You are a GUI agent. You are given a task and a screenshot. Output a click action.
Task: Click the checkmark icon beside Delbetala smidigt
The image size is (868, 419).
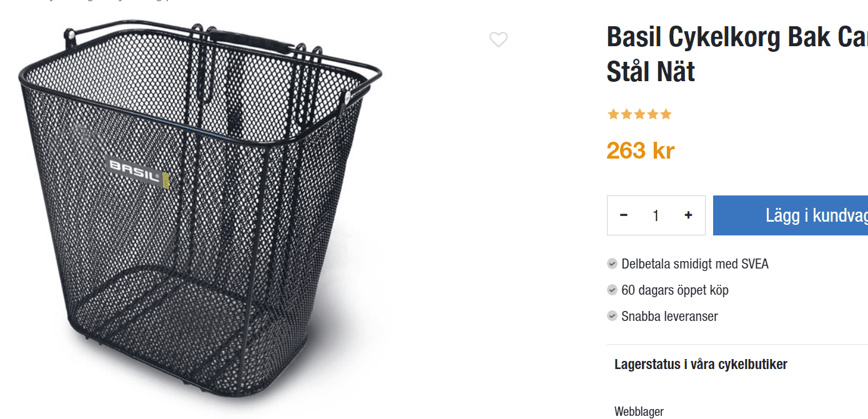(x=613, y=264)
